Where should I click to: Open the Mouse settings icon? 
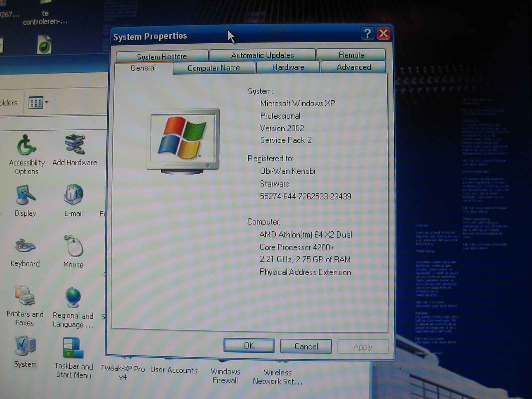tap(73, 247)
